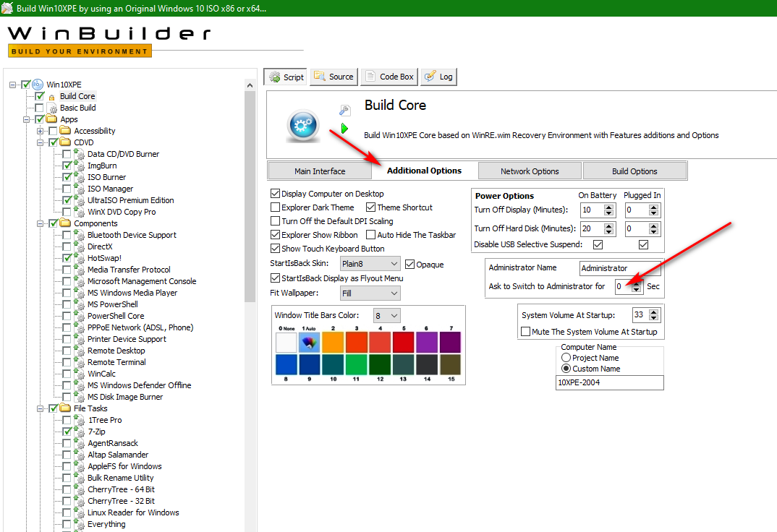Screen dimensions: 777x532
Task: Click the 7-Zip script gear icon
Action: (x=80, y=432)
